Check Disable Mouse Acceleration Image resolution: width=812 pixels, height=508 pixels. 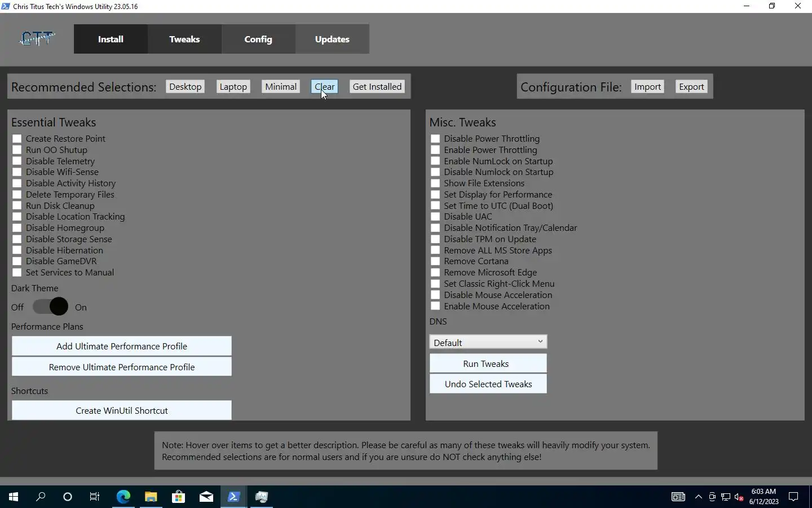point(435,295)
